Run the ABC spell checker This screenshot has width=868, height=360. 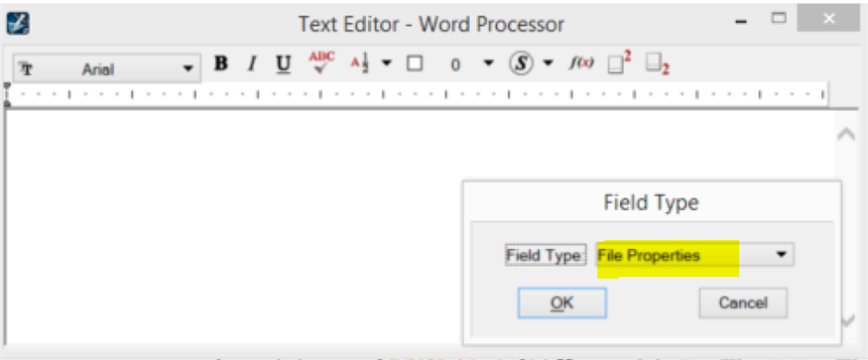point(322,63)
